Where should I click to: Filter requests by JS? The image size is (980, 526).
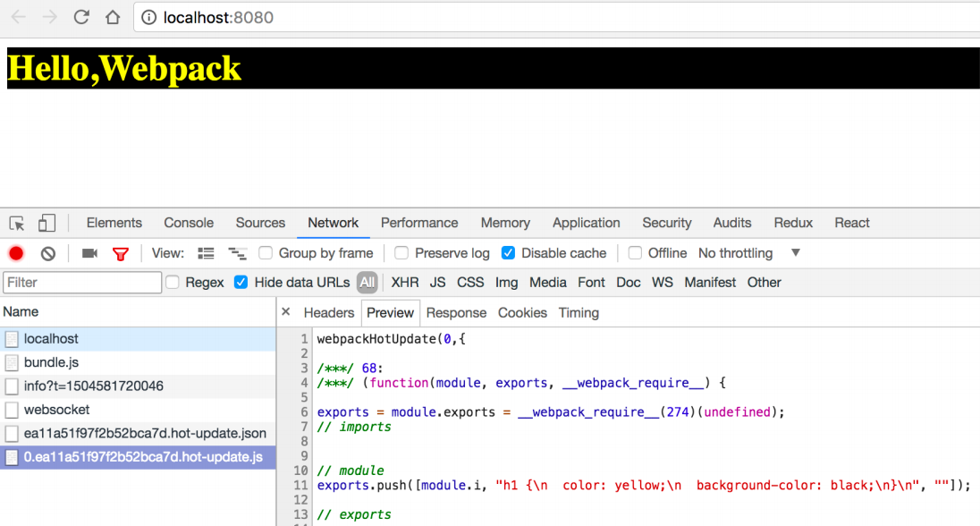pyautogui.click(x=437, y=282)
